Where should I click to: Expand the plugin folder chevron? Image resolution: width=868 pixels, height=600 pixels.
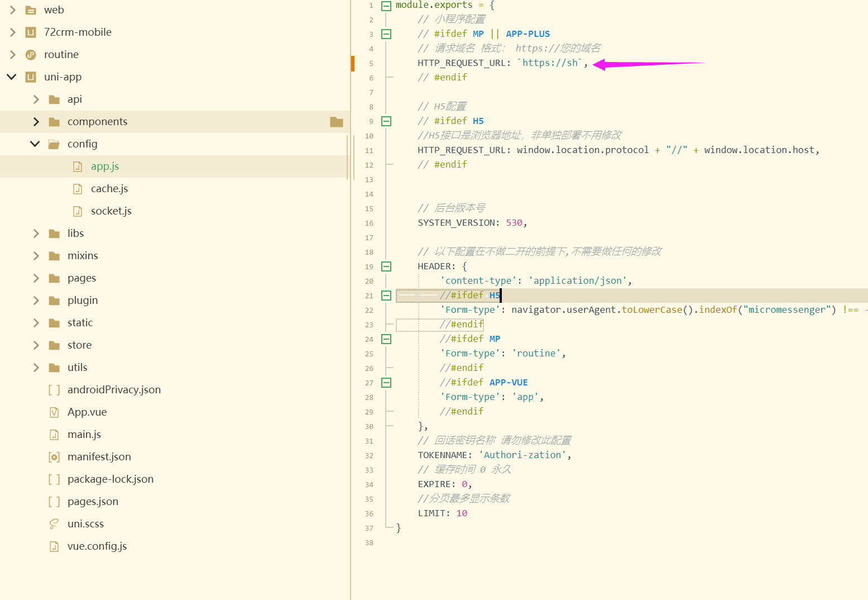[x=36, y=301]
